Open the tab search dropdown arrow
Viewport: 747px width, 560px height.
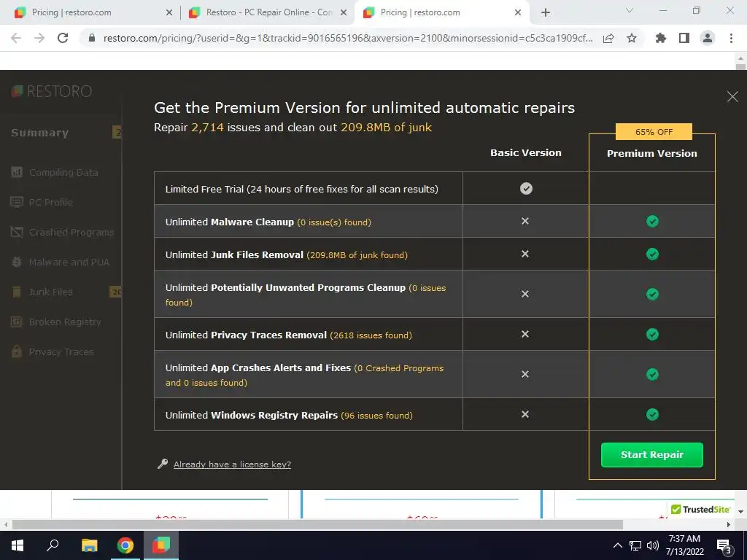coord(630,10)
